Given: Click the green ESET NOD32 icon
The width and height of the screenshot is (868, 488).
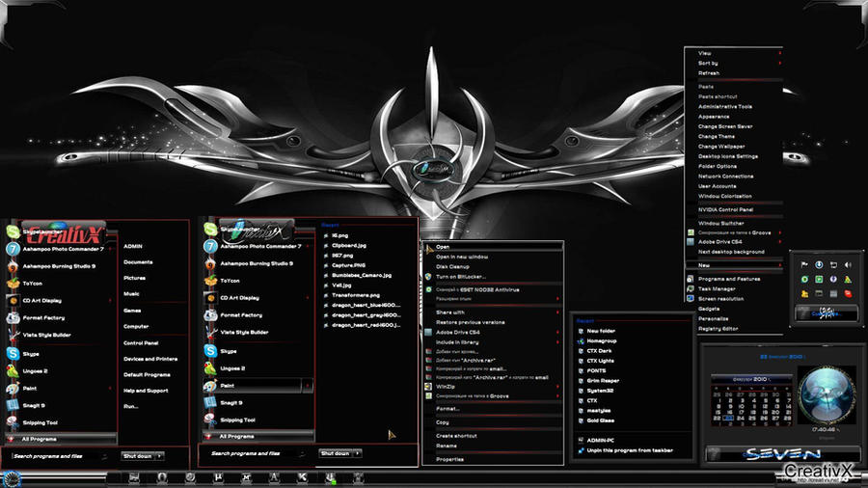Looking at the screenshot, I should (x=428, y=289).
